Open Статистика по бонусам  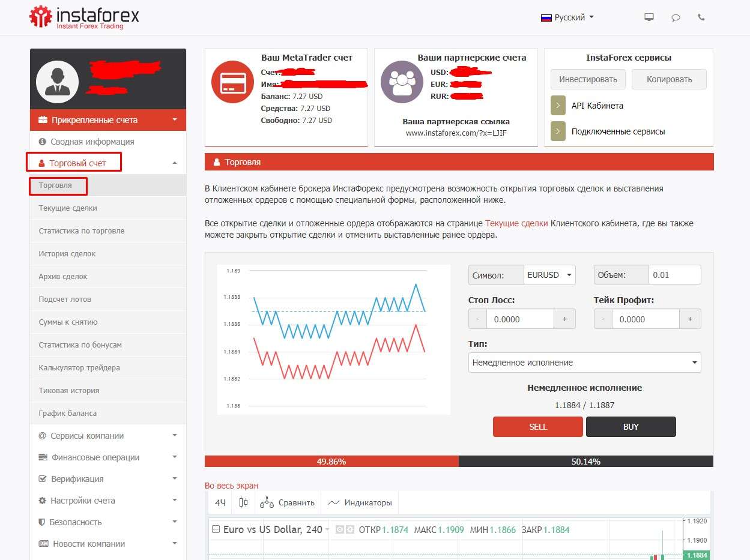click(x=108, y=345)
